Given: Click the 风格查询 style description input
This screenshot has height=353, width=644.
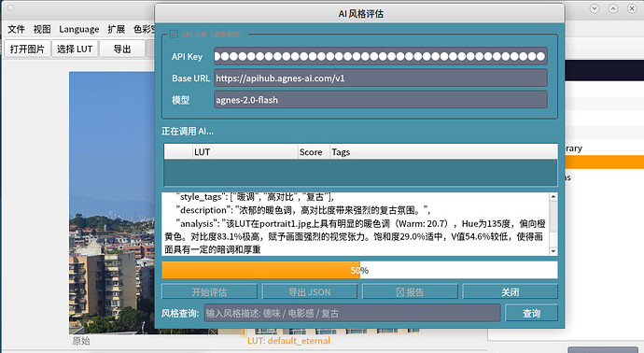Looking at the screenshot, I should point(353,313).
